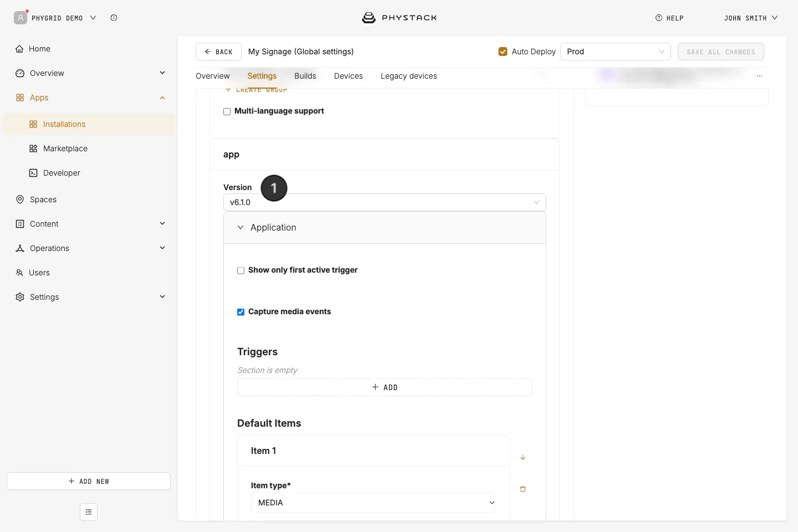Viewport: 798px width, 532px height.
Task: Click the Content list icon
Action: pyautogui.click(x=20, y=224)
